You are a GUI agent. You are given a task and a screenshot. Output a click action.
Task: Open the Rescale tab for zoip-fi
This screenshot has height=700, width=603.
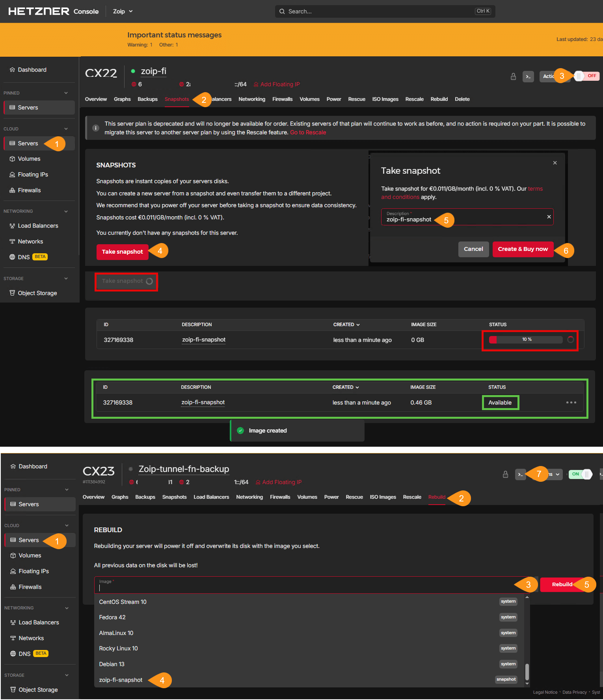click(414, 99)
